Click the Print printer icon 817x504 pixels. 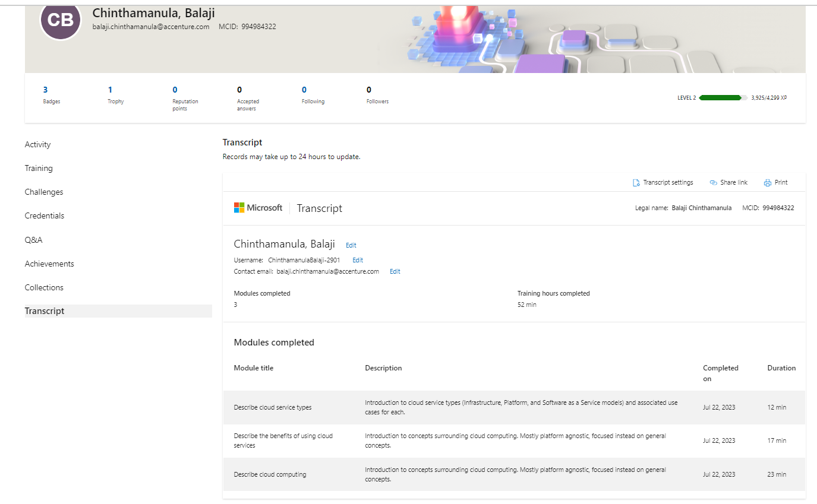click(768, 183)
